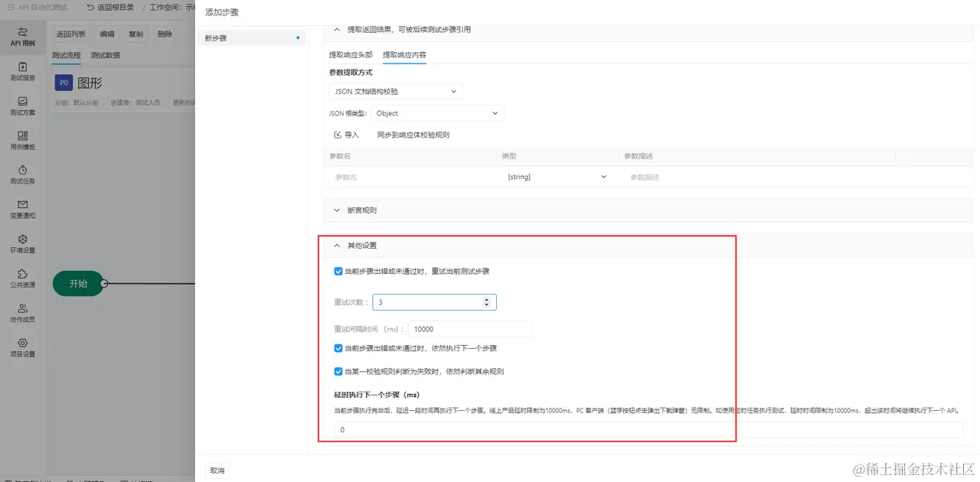The image size is (980, 482).
Task: Click the 返回根目录 link
Action: [110, 7]
